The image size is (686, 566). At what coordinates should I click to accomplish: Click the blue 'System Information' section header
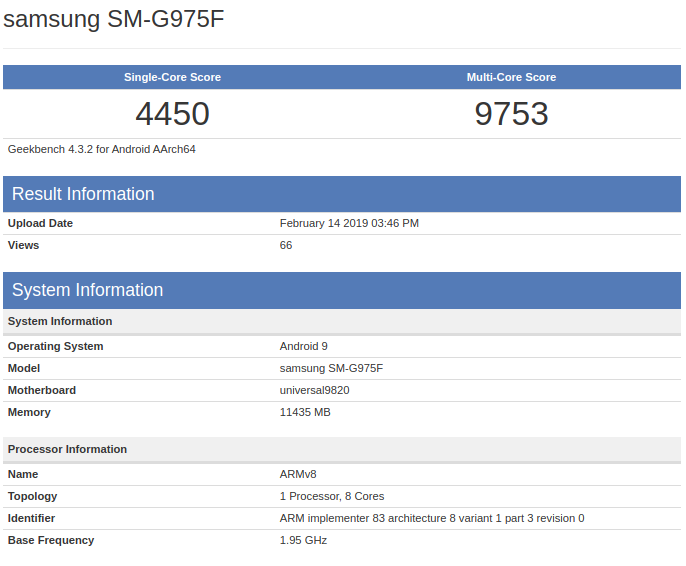(x=342, y=290)
